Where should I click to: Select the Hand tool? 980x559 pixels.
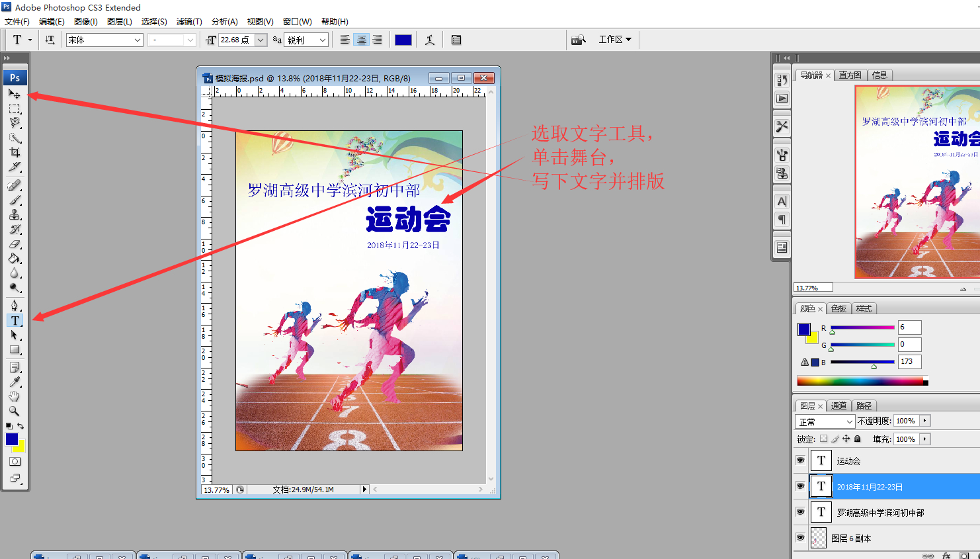tap(15, 396)
